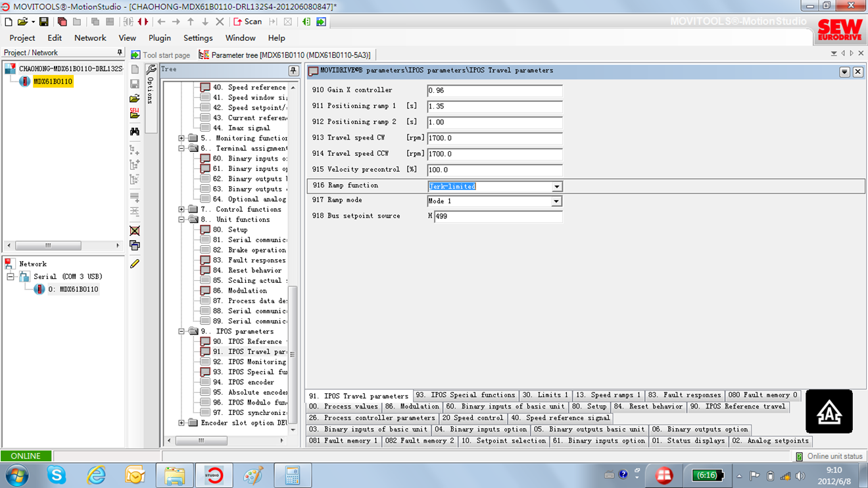Click the New project icon in toolbar

pyautogui.click(x=9, y=22)
